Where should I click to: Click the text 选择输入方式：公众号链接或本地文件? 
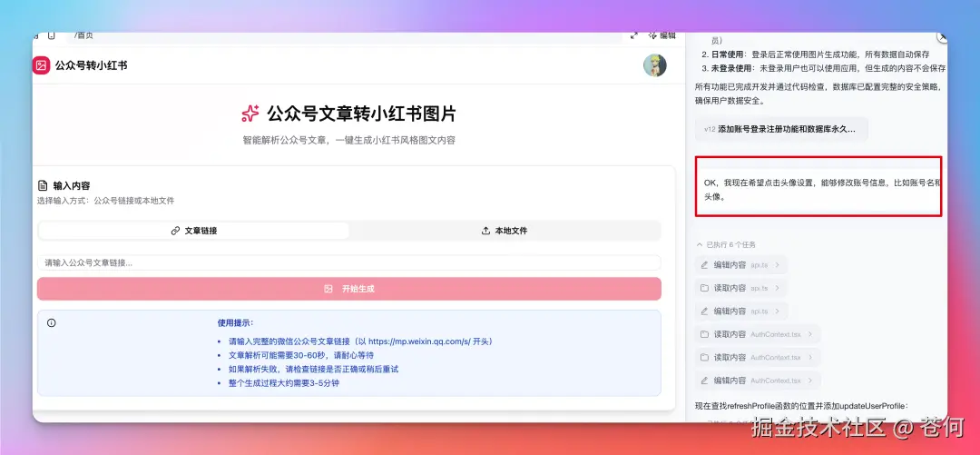pyautogui.click(x=105, y=201)
